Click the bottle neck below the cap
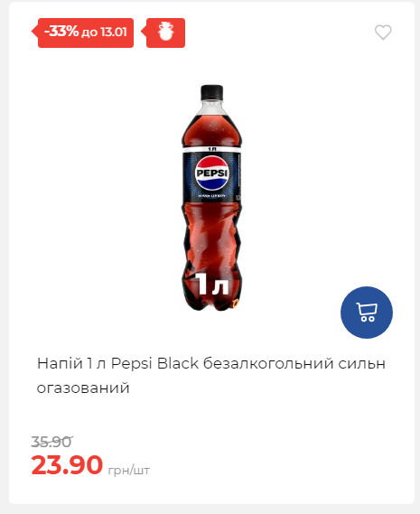 (x=211, y=107)
